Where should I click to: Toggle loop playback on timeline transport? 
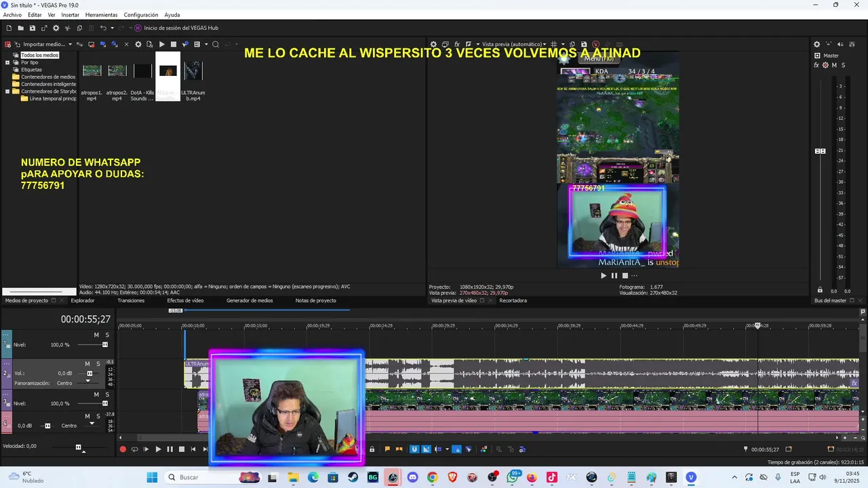[134, 449]
